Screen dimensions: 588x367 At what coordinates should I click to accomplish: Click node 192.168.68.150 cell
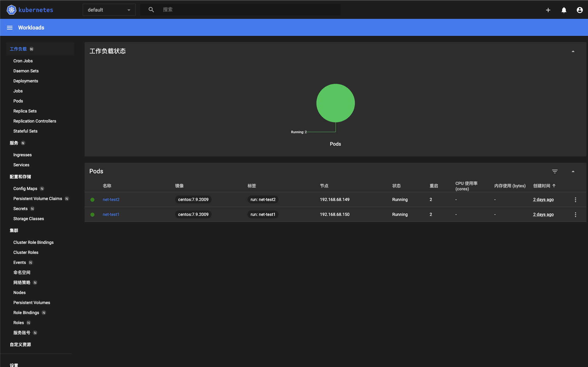(335, 215)
